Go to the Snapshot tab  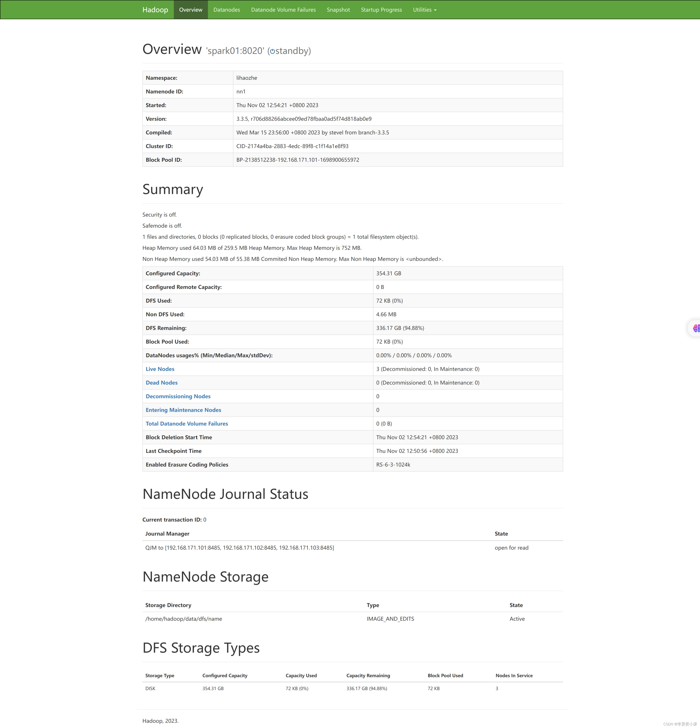(338, 10)
